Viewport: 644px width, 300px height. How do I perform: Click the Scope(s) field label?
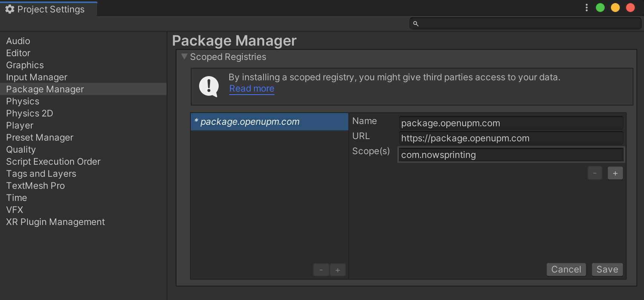(x=371, y=151)
